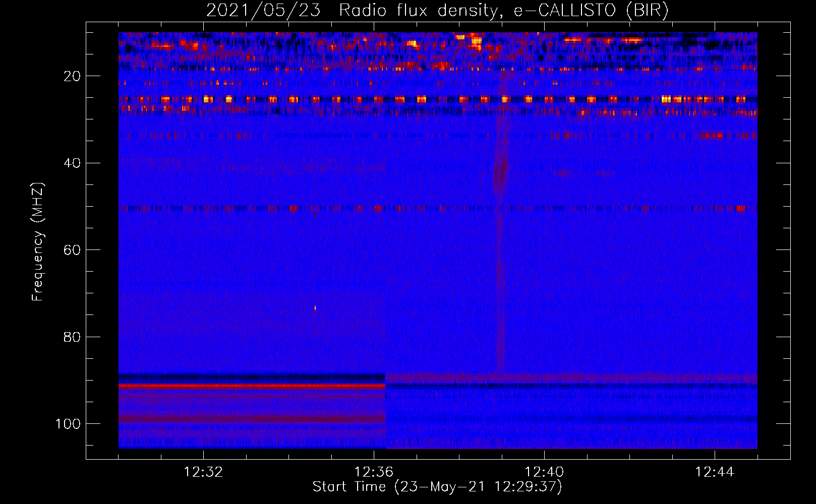816x504 pixels.
Task: Click the 100 MHz frequency tick label
Action: pos(68,424)
